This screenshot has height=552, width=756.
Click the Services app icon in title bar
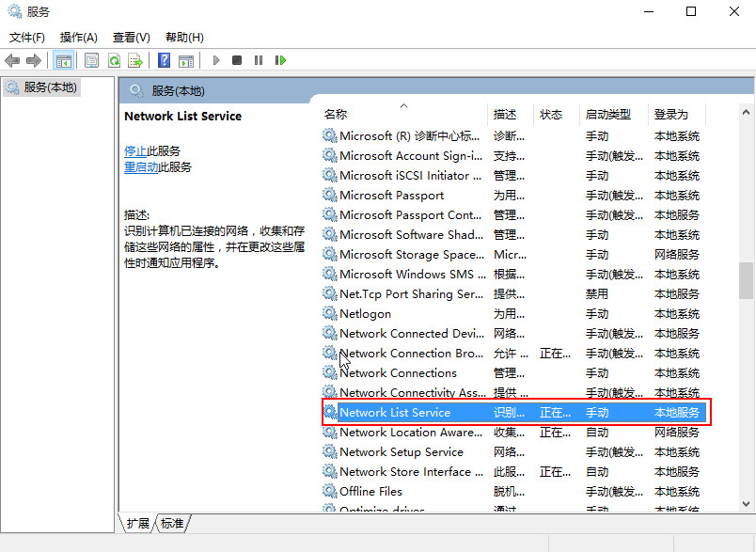tap(14, 11)
